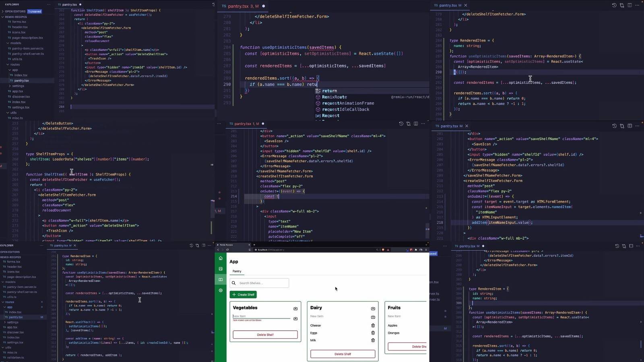Go back using the browser back arrow
The width and height of the screenshot is (644, 362).
[x=218, y=250]
